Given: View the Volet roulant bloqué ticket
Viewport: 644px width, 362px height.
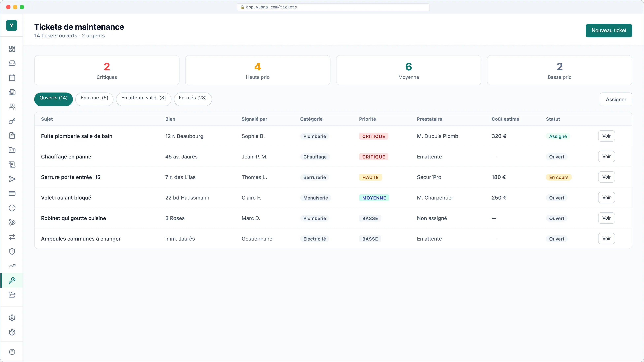Looking at the screenshot, I should point(607,197).
